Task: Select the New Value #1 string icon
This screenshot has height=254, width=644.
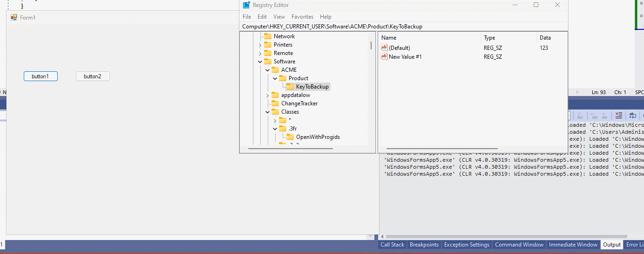Action: point(384,56)
